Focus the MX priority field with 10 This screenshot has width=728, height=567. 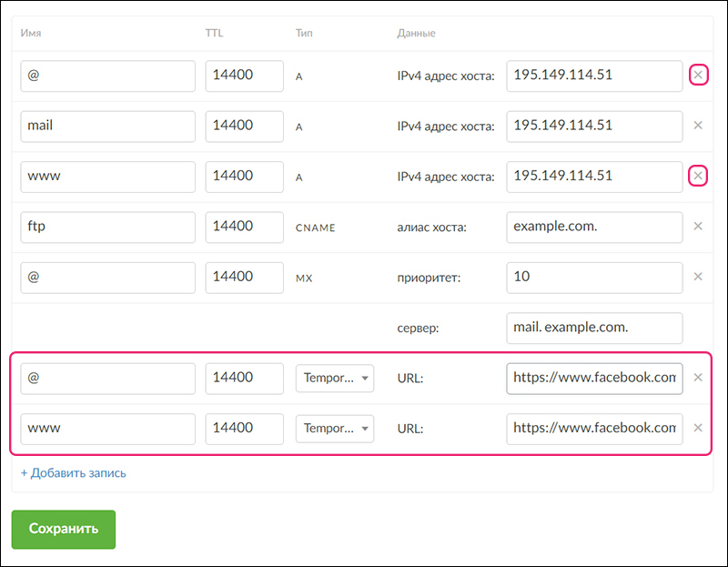tap(593, 277)
